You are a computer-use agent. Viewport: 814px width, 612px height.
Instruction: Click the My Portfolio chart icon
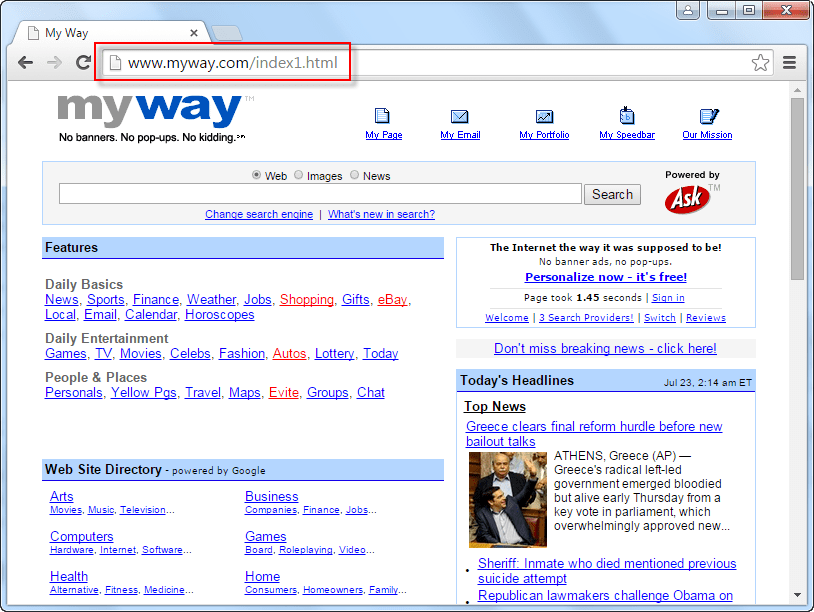pos(544,116)
